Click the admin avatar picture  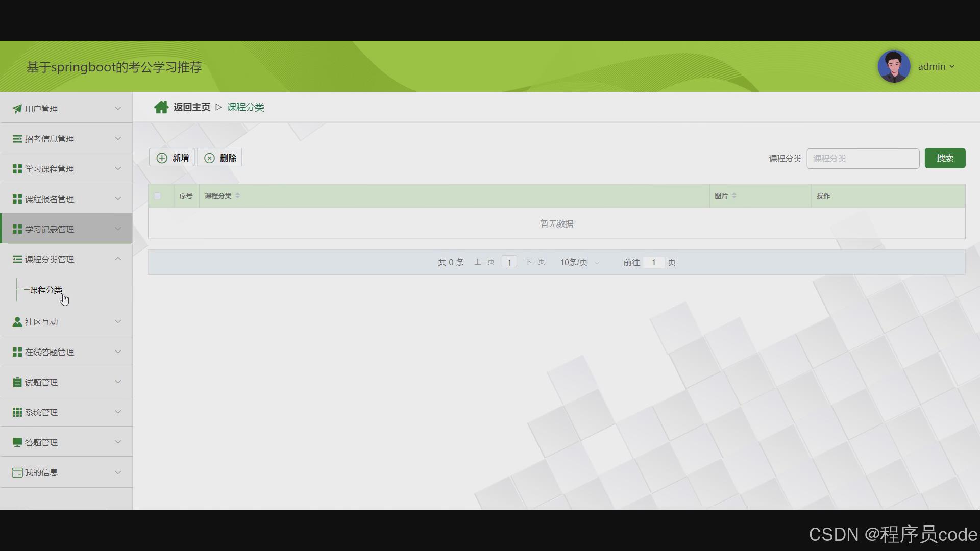893,66
